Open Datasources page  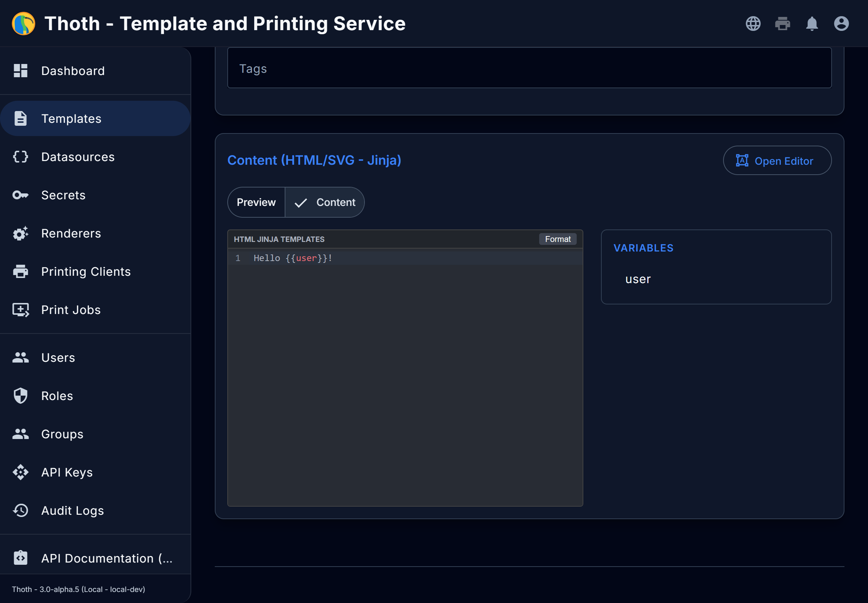click(x=95, y=156)
